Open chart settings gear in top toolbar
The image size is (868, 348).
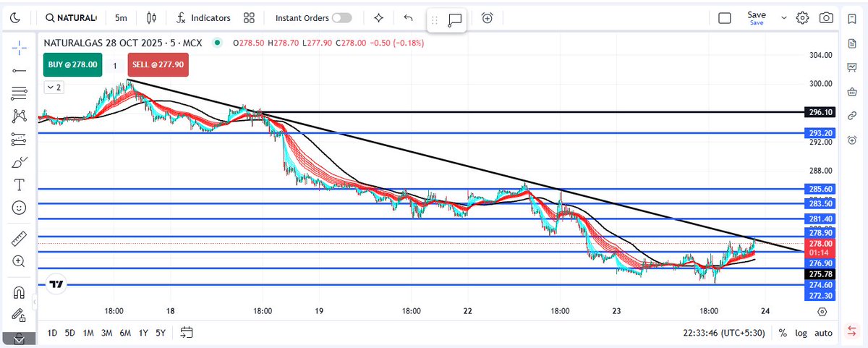click(802, 18)
